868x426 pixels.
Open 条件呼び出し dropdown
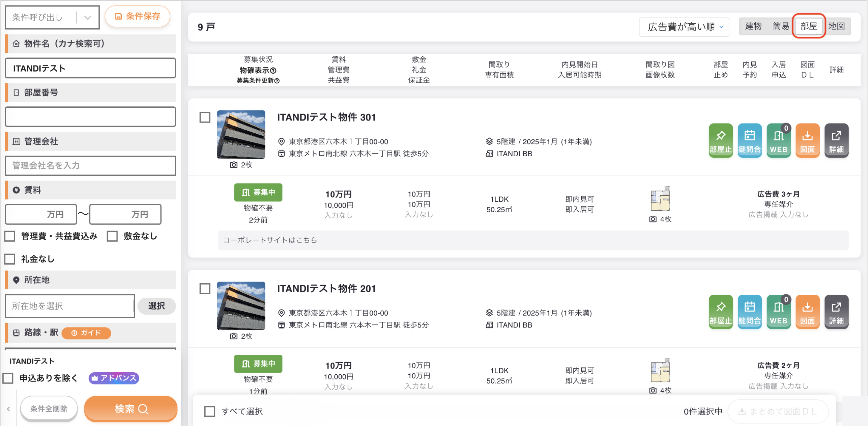(52, 17)
